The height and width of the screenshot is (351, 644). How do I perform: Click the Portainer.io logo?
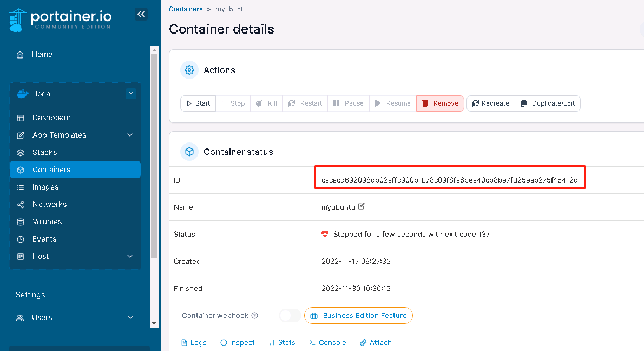61,19
